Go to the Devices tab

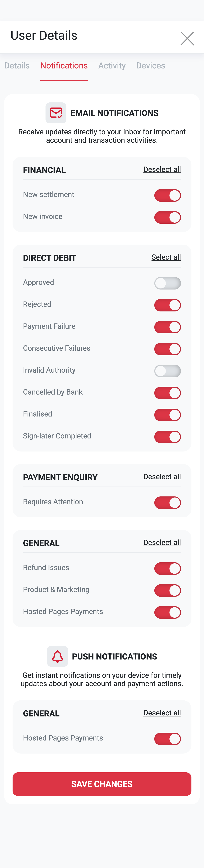point(150,65)
